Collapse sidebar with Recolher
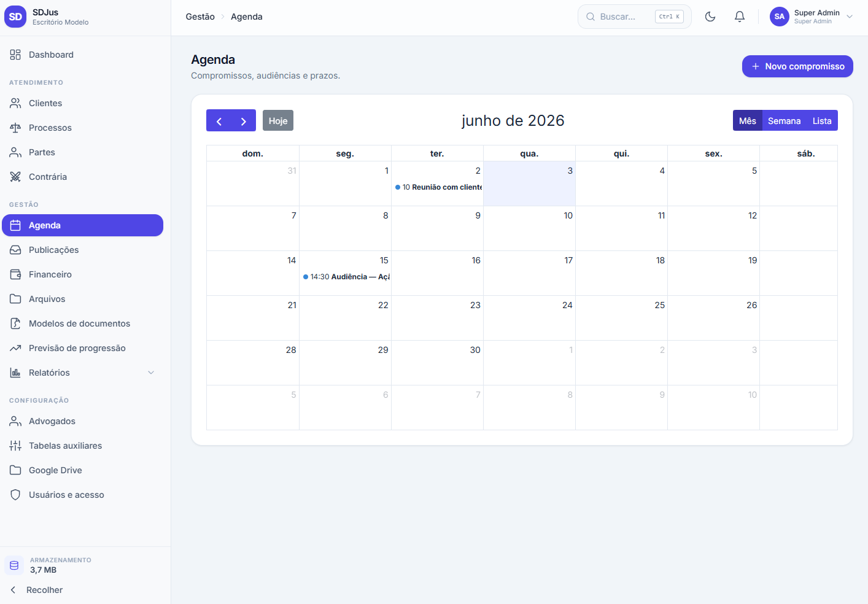This screenshot has width=868, height=604. tap(37, 590)
